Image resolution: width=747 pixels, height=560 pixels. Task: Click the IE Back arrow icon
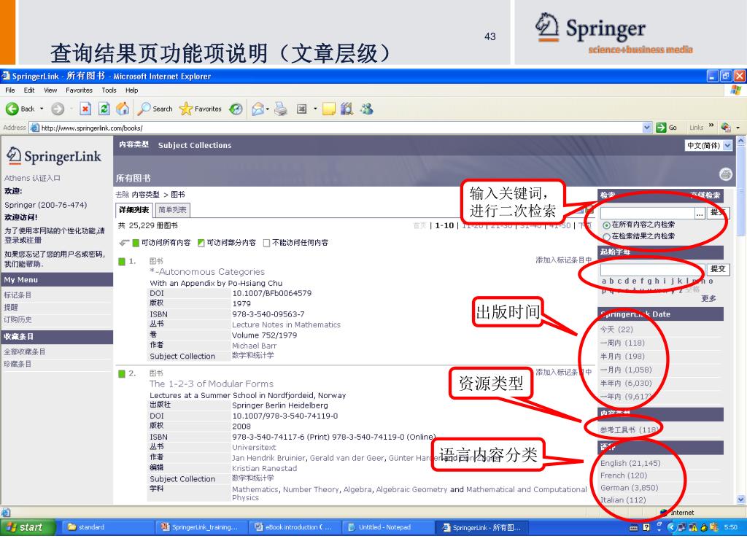click(12, 109)
